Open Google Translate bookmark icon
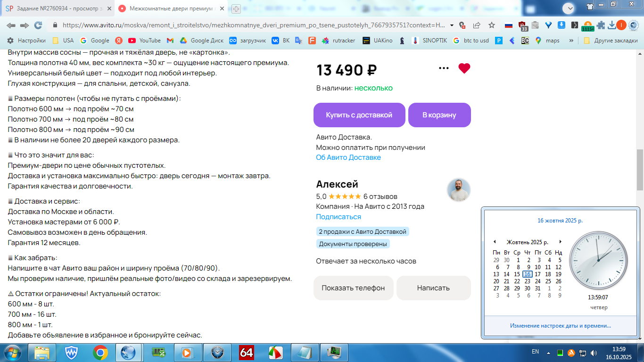This screenshot has height=362, width=644. click(298, 41)
